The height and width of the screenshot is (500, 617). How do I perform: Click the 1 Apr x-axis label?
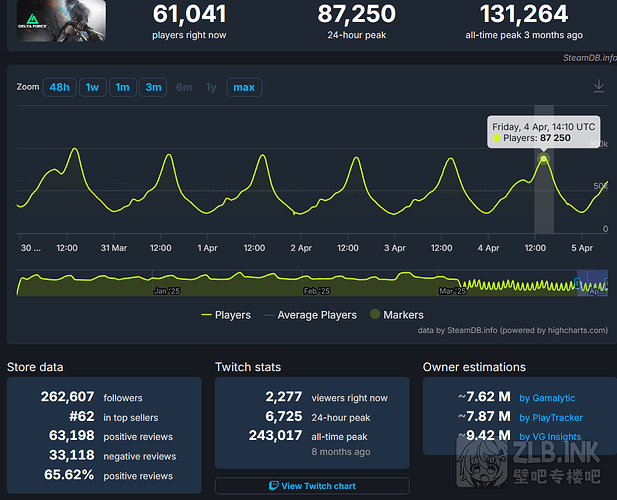207,248
